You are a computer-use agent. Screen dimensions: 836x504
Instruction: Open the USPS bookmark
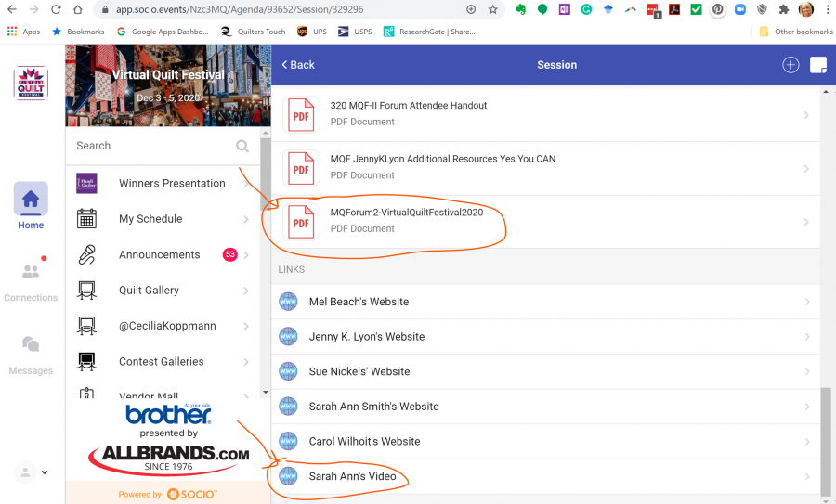tap(355, 32)
